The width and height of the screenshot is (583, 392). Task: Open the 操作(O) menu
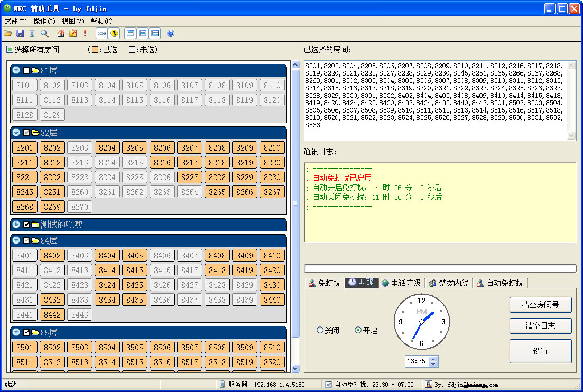click(44, 21)
